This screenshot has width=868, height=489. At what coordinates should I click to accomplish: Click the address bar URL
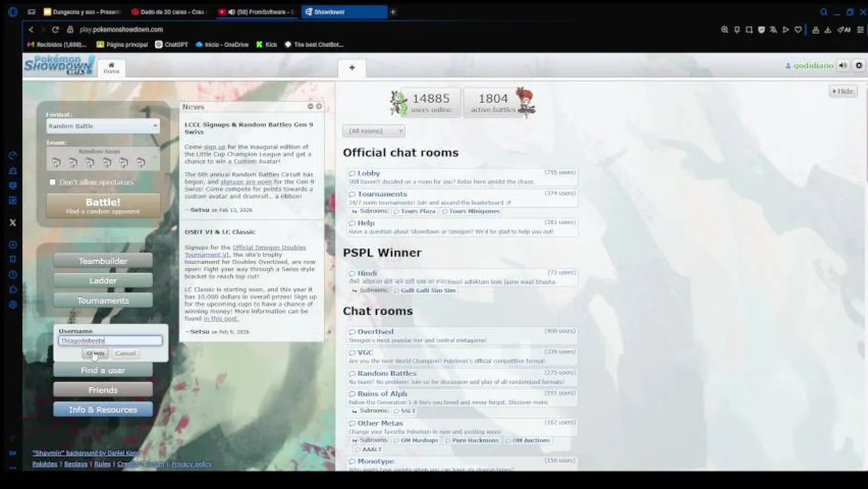click(121, 29)
